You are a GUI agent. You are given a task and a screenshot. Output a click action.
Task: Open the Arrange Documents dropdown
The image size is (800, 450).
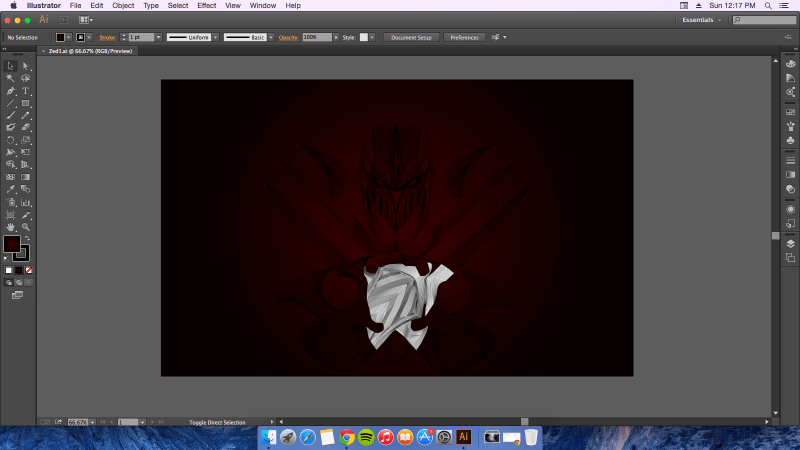(86, 20)
